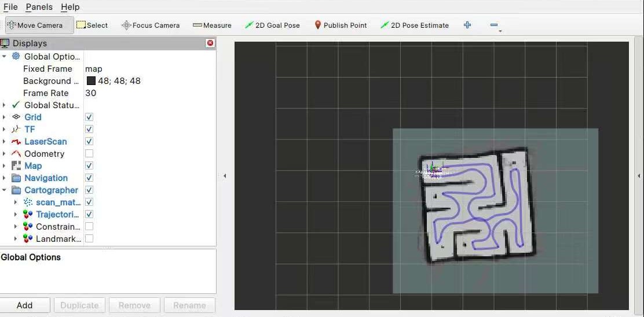Choose the Focus Camera tool
644x317 pixels.
pos(151,25)
